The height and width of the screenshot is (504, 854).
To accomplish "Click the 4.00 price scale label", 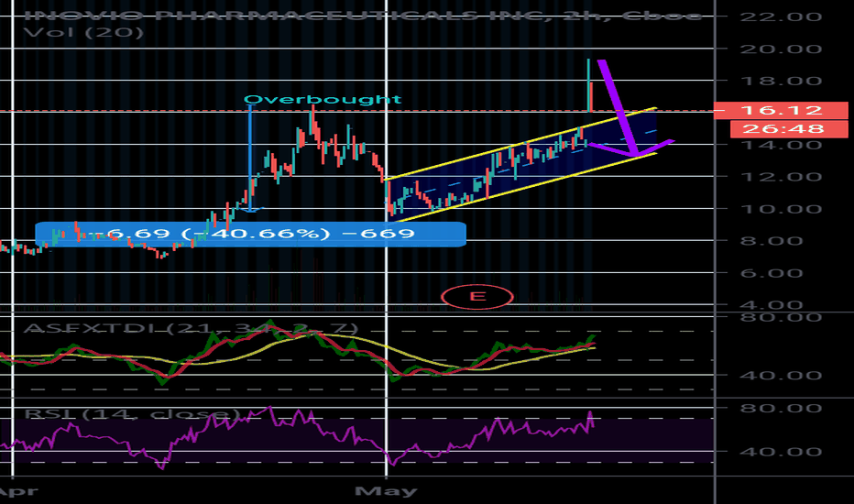I will [772, 304].
